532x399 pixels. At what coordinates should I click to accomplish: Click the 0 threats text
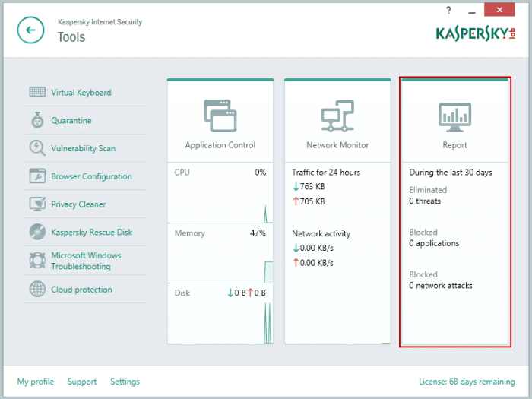pos(425,201)
